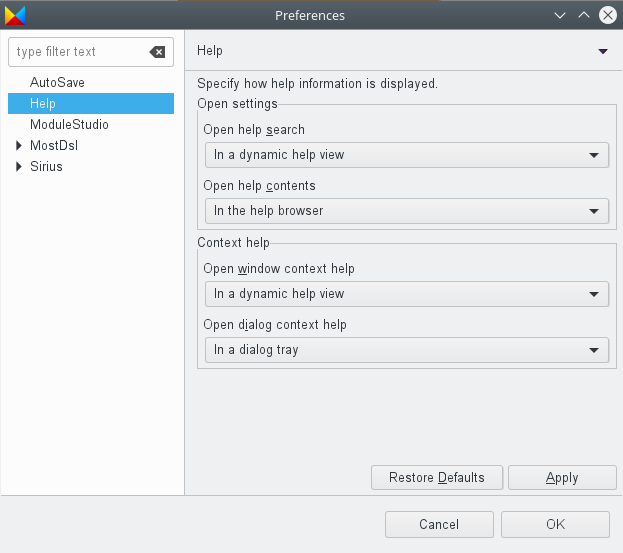Select the ModuleStudio preference page
Screen dimensions: 623x553
click(69, 125)
